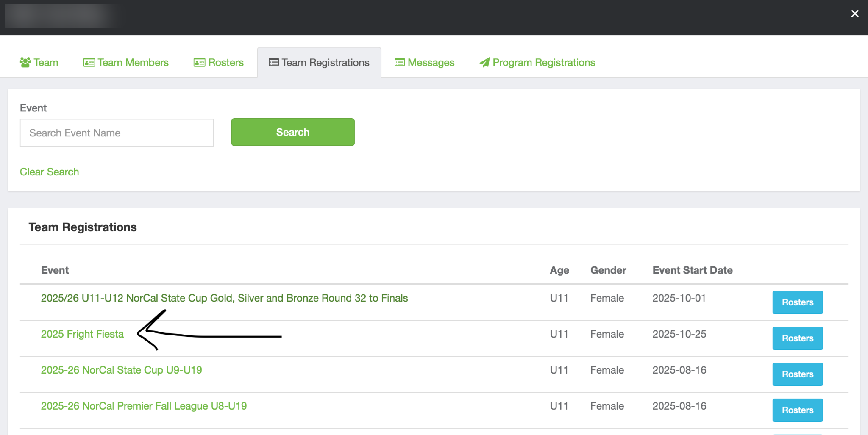View Rosters for 2025 Fright Fiesta
Viewport: 868px width, 435px height.
coord(798,338)
